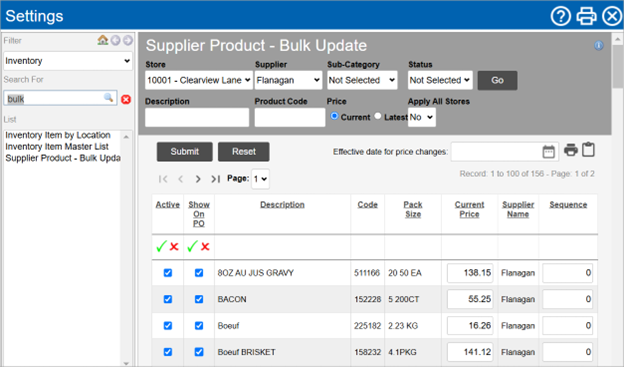624x367 pixels.
Task: Click the blue info icon
Action: point(599,45)
